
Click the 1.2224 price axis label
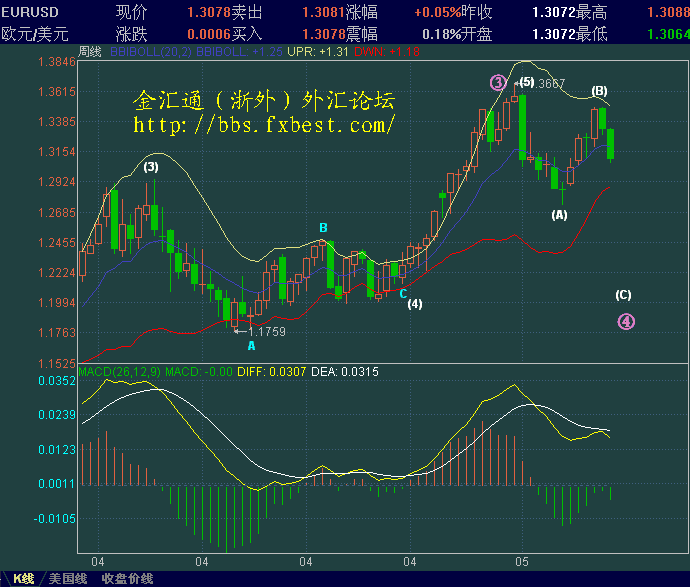[57, 272]
